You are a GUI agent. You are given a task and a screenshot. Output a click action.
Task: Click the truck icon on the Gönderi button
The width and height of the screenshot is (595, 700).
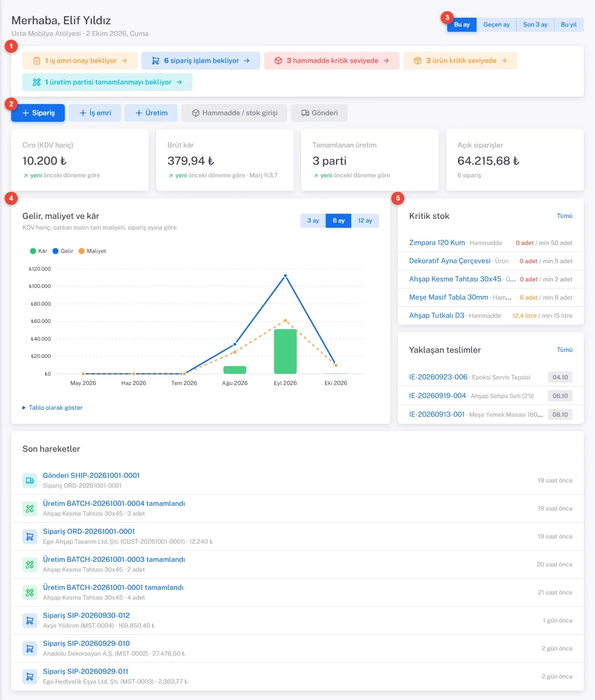305,113
